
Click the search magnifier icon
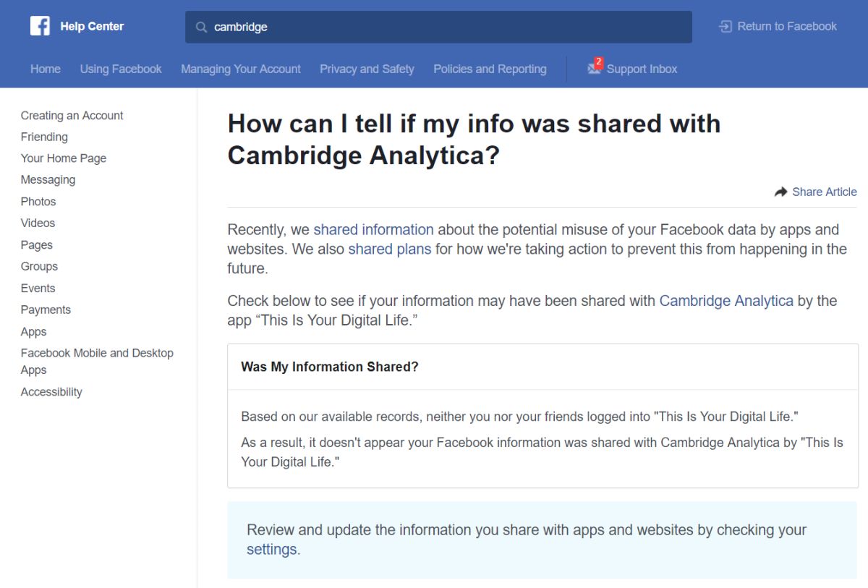click(x=202, y=27)
